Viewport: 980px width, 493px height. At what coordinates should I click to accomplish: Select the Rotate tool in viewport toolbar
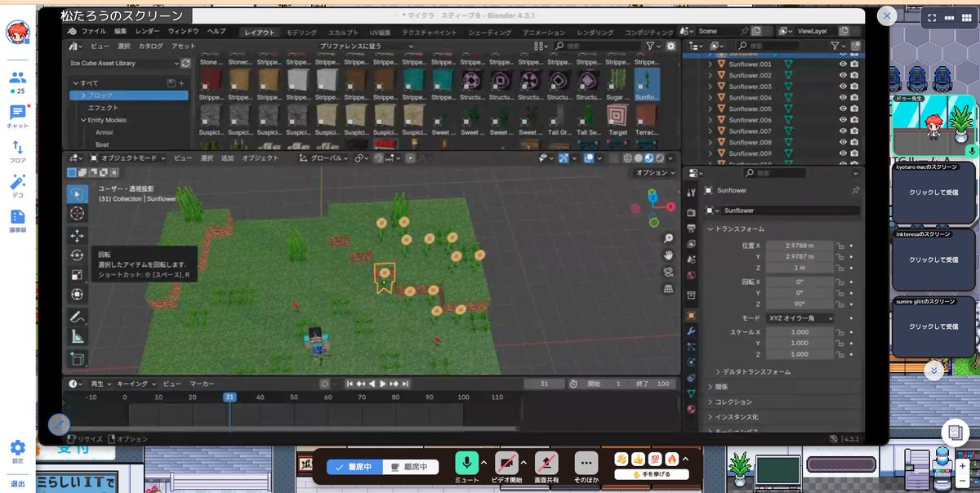click(x=78, y=255)
